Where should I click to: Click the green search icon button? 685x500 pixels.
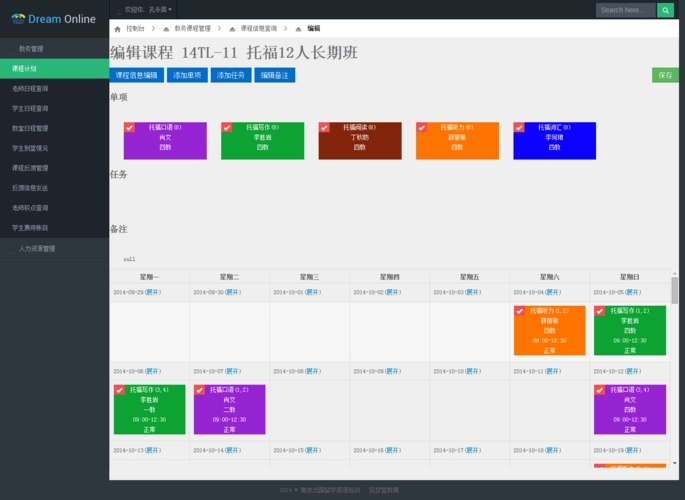tap(665, 10)
